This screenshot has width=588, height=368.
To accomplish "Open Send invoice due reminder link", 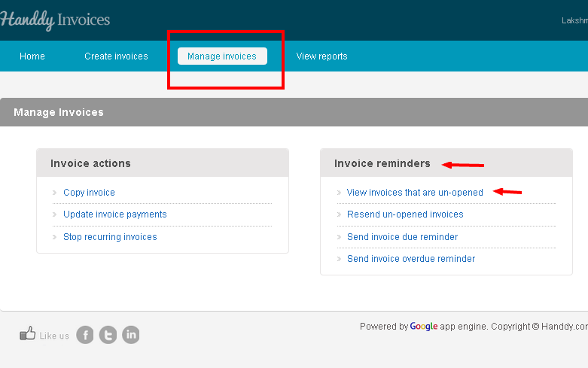I will (x=402, y=237).
